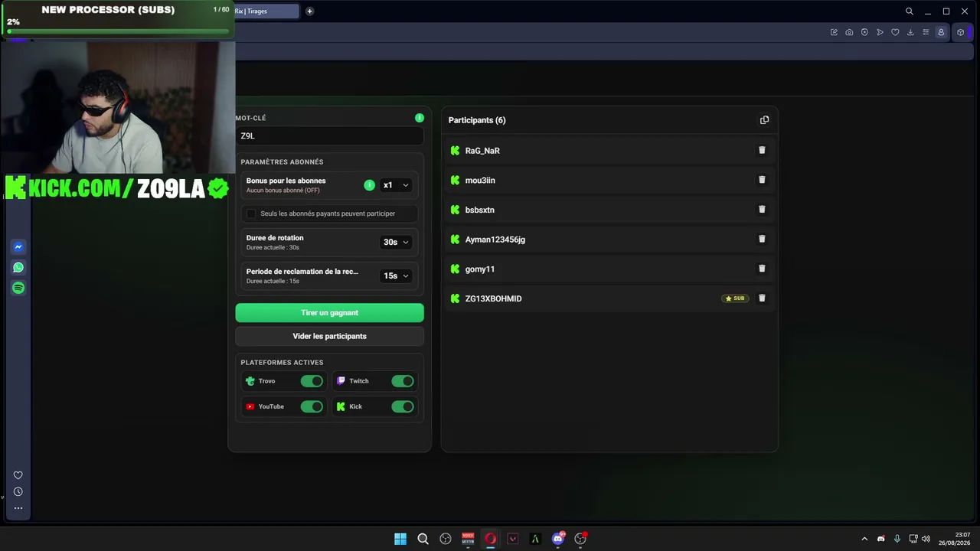Viewport: 980px width, 551px height.
Task: Open Spotify in the browser sidebar
Action: coord(18,288)
